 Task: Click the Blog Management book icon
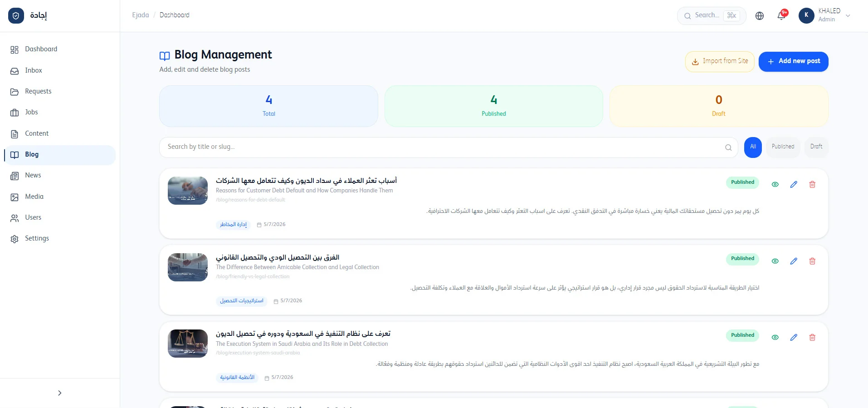pos(165,56)
